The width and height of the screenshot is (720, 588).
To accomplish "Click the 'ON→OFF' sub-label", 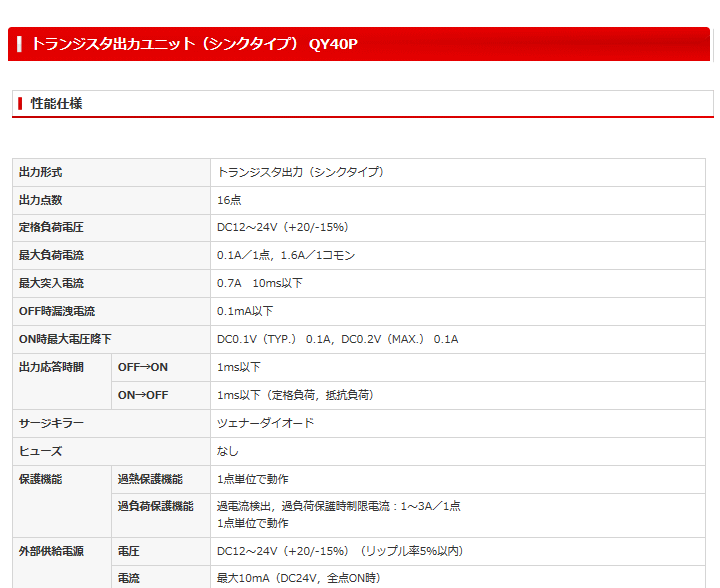I will tap(143, 396).
